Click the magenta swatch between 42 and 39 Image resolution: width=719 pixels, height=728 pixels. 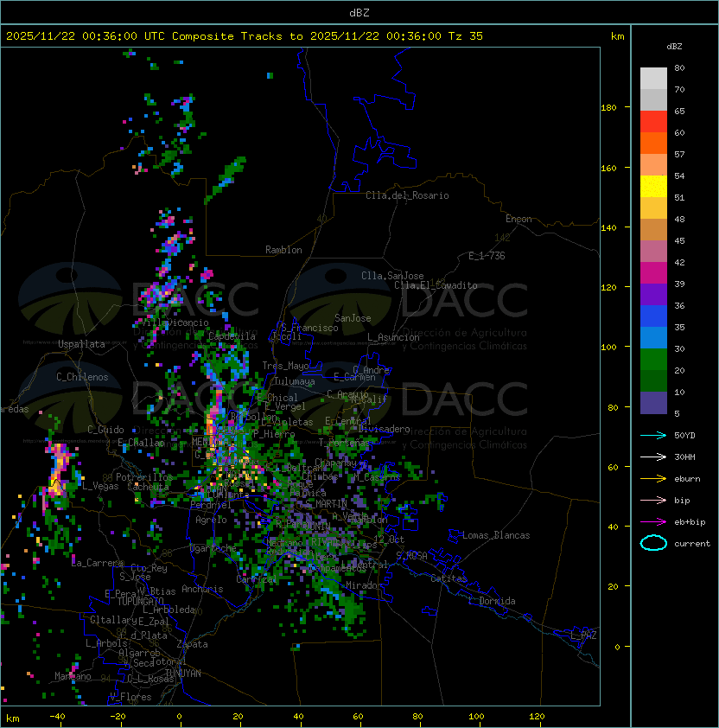(x=653, y=273)
